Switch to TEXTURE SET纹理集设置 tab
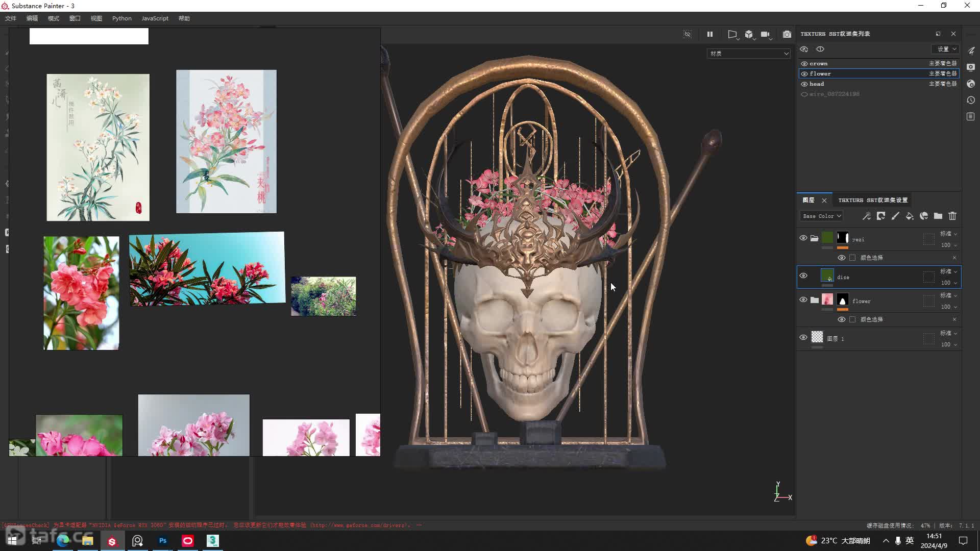Viewport: 980px width, 551px height. (x=873, y=200)
